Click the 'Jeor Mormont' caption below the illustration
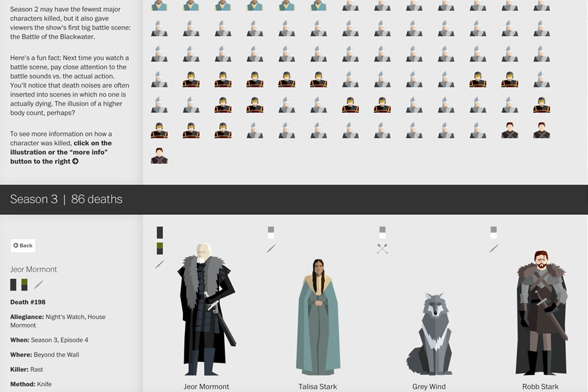The image size is (588, 392). click(x=206, y=386)
